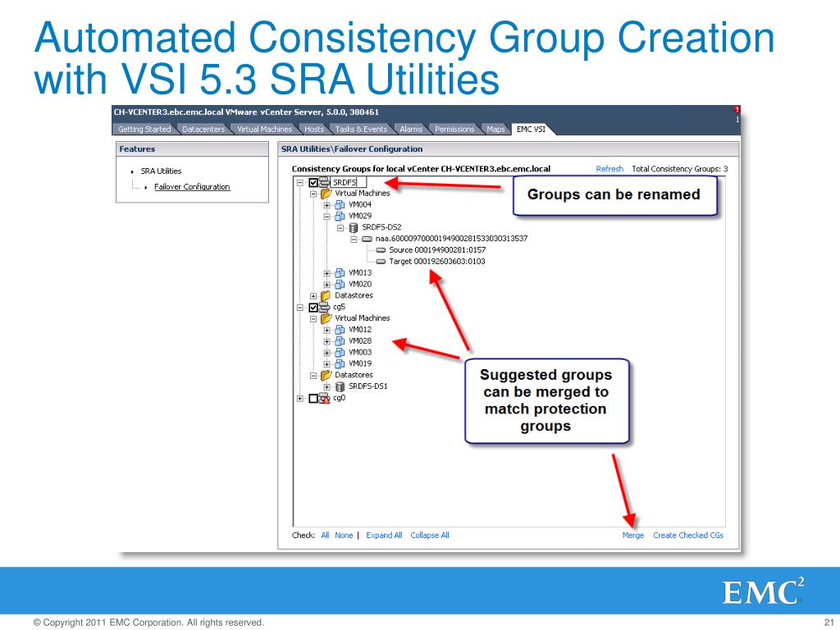Viewport: 840px width, 630px height.
Task: Click the Expand All link
Action: click(x=384, y=535)
